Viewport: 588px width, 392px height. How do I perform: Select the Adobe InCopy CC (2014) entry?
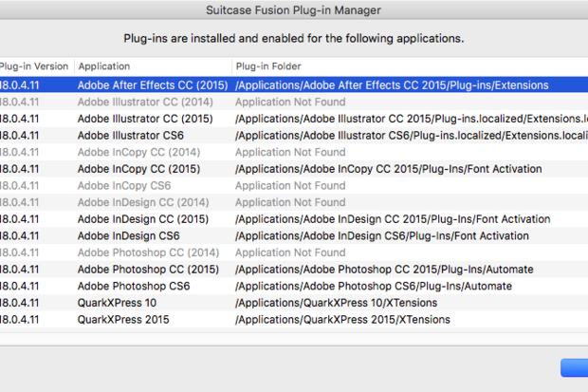(138, 152)
